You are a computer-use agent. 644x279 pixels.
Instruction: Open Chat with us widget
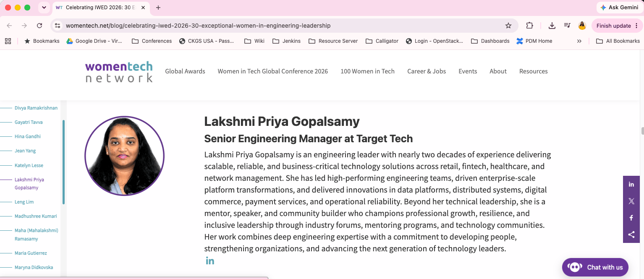point(595,267)
